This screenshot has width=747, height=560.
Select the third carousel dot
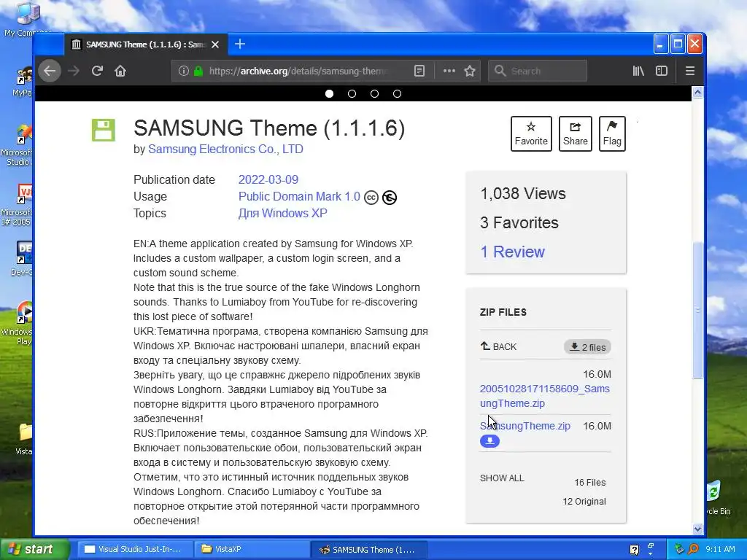tap(374, 94)
